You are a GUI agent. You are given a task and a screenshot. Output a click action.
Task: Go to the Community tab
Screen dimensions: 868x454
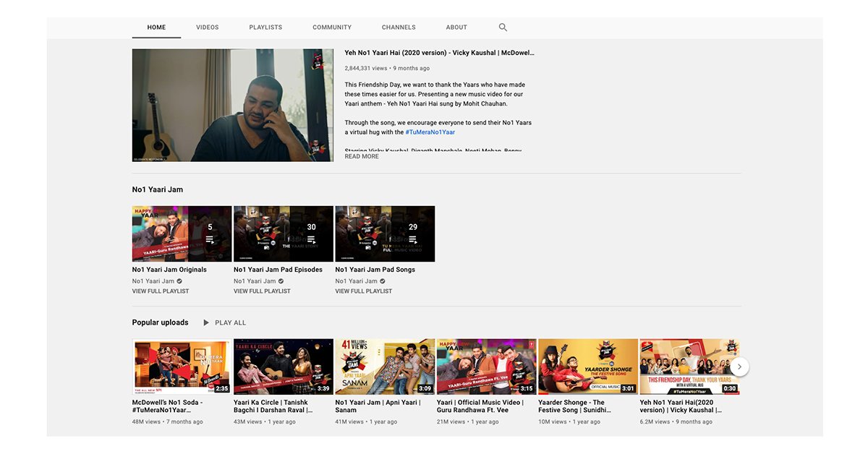pos(332,27)
